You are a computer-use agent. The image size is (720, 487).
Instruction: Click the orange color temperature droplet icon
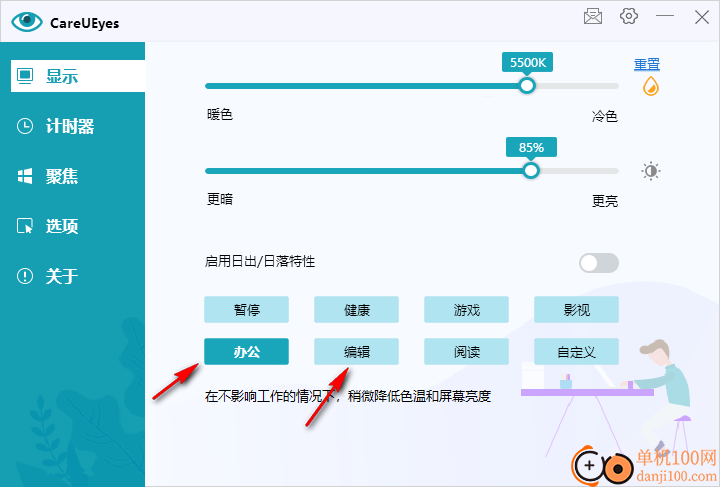(x=651, y=86)
